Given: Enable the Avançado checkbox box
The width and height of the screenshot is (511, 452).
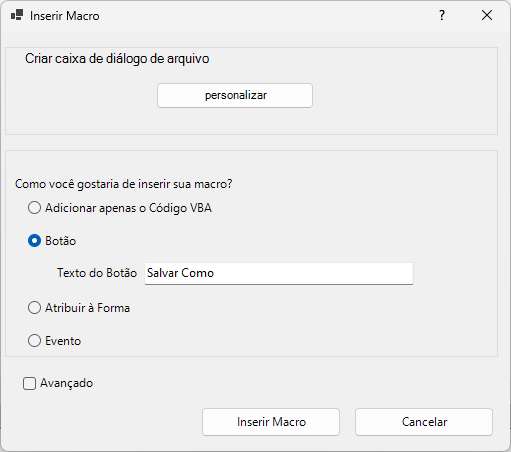Looking at the screenshot, I should pyautogui.click(x=29, y=383).
